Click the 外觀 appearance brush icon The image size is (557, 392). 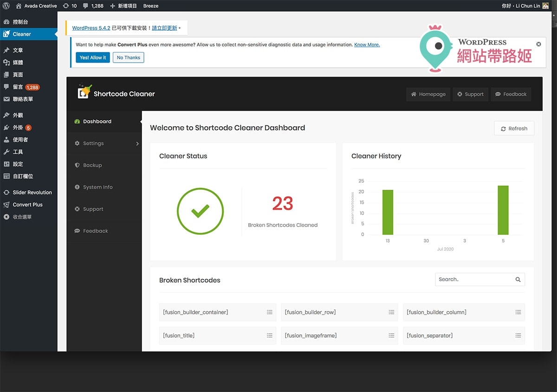[6, 115]
